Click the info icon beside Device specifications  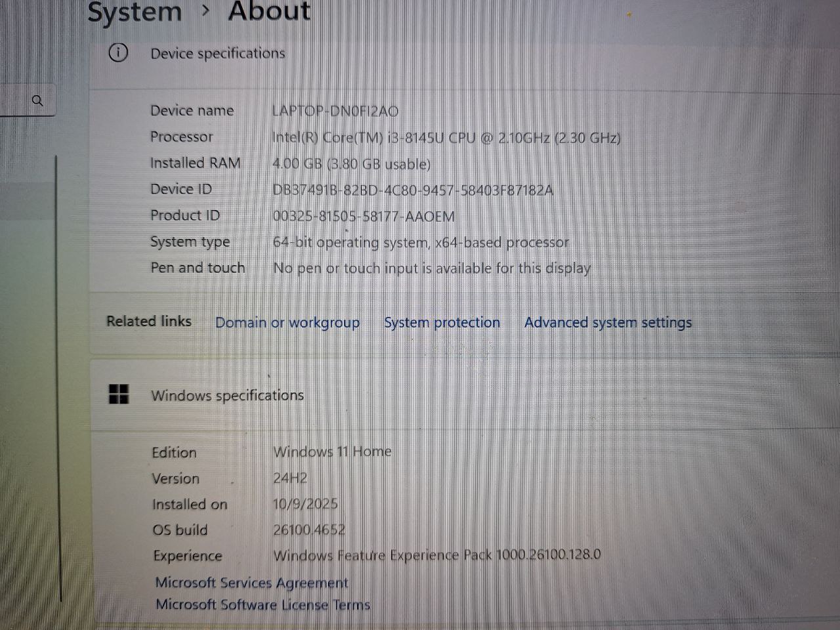[x=118, y=52]
